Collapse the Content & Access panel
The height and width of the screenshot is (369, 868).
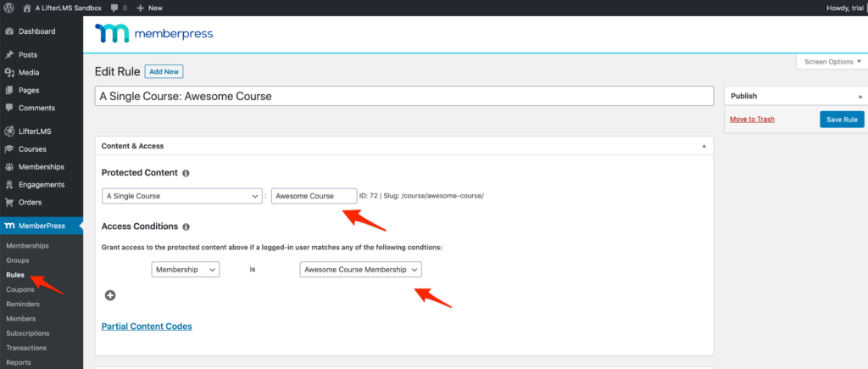(704, 146)
